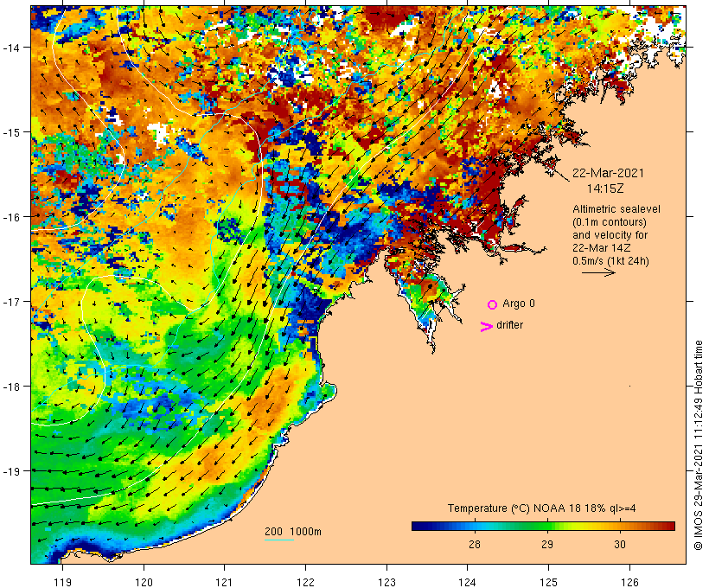Image resolution: width=709 pixels, height=588 pixels.
Task: Click the 'and velocity for' text
Action: [610, 234]
